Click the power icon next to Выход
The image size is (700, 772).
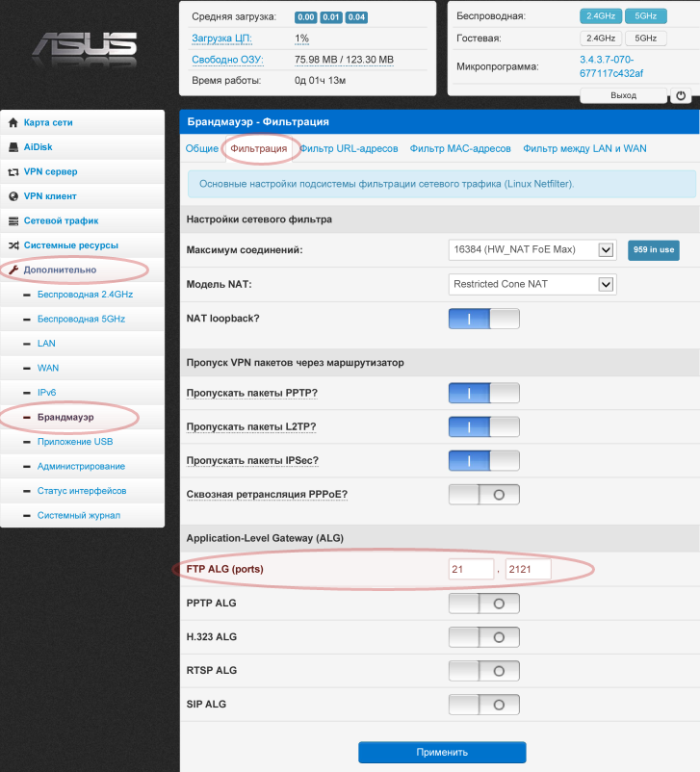(x=681, y=95)
